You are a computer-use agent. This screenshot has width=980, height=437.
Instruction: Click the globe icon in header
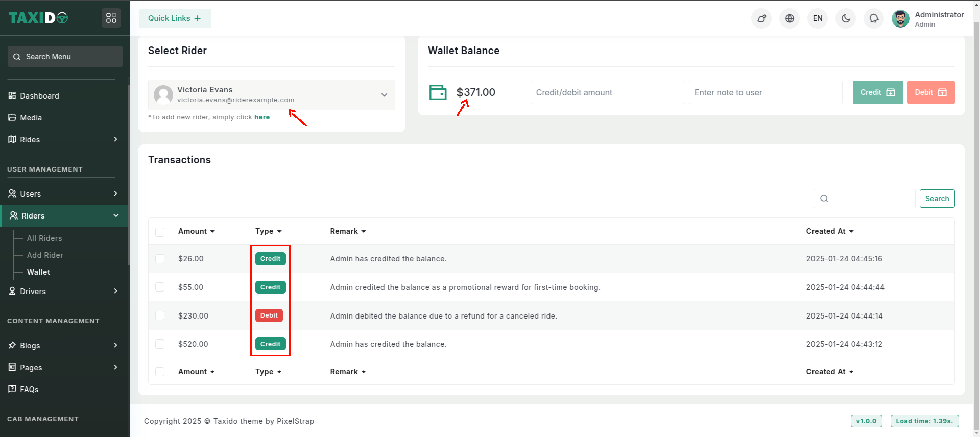point(790,18)
